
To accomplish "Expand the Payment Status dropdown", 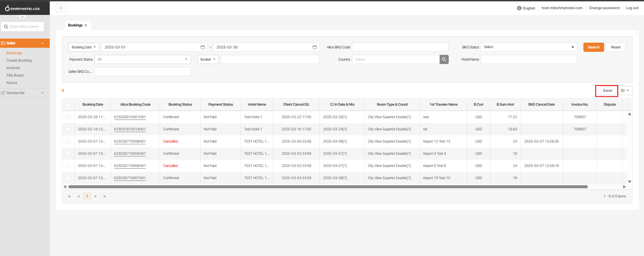I will pos(142,59).
